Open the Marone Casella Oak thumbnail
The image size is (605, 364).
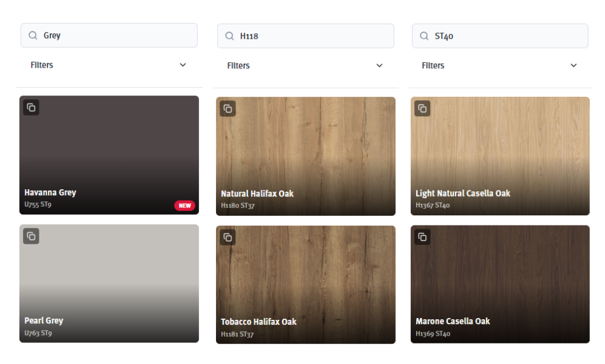500,284
